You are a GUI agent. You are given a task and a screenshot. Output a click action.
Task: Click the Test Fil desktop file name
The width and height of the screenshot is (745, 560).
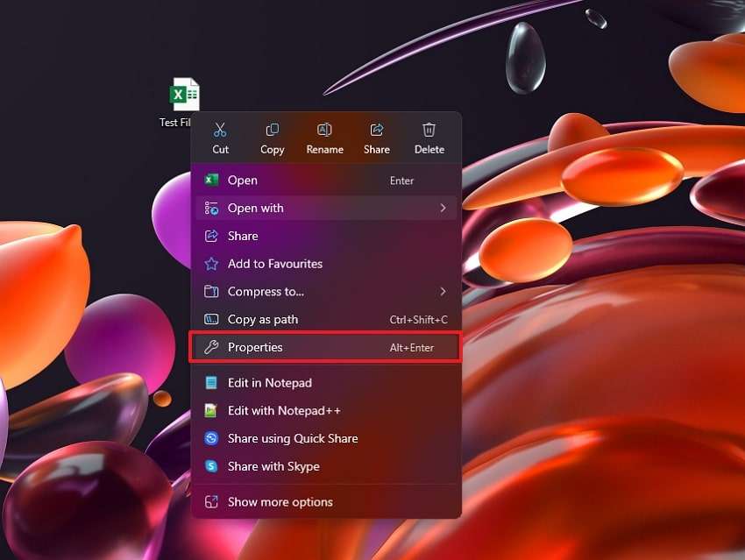(174, 122)
